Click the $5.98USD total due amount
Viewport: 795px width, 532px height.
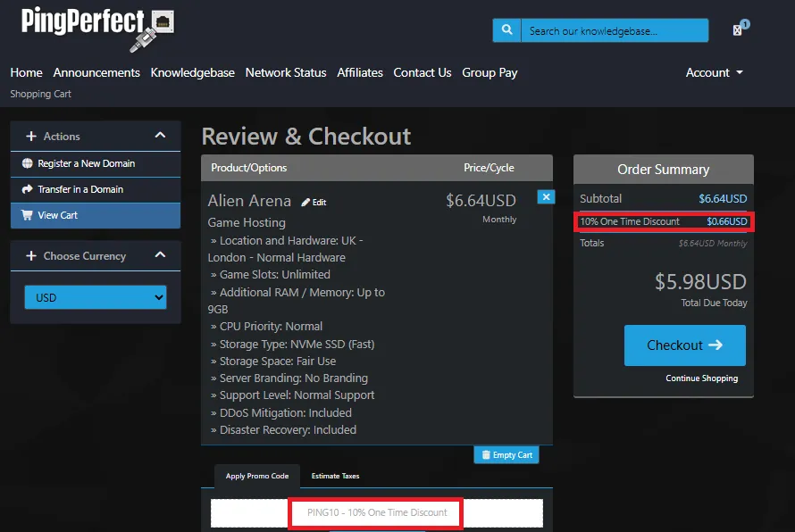tap(700, 282)
